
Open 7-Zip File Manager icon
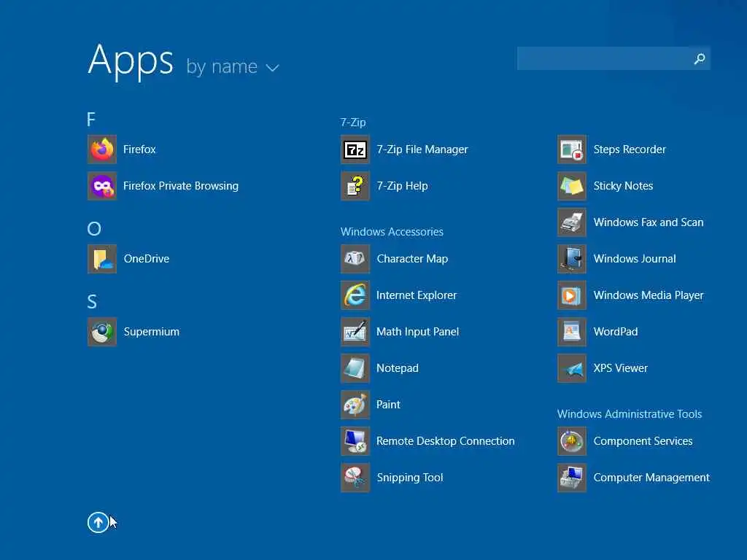pyautogui.click(x=355, y=149)
